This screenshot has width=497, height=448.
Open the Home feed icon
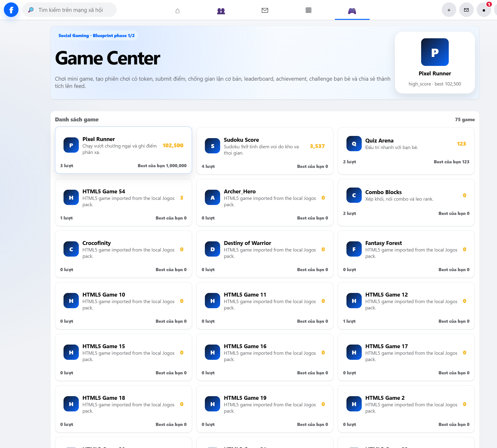tap(177, 10)
